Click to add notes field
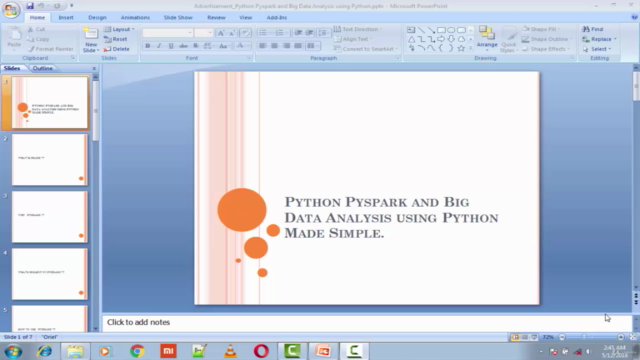Image resolution: width=640 pixels, height=360 pixels. (x=367, y=322)
